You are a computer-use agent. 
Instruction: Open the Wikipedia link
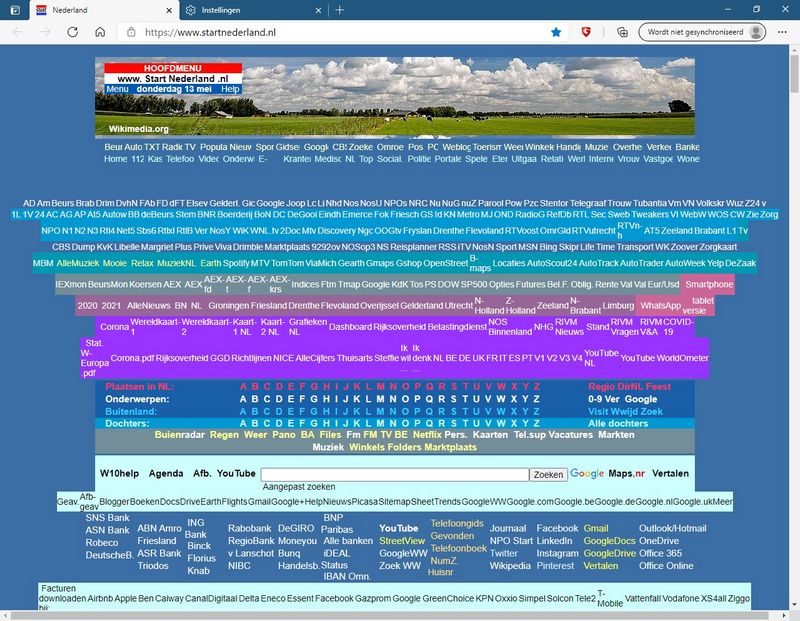(x=510, y=566)
